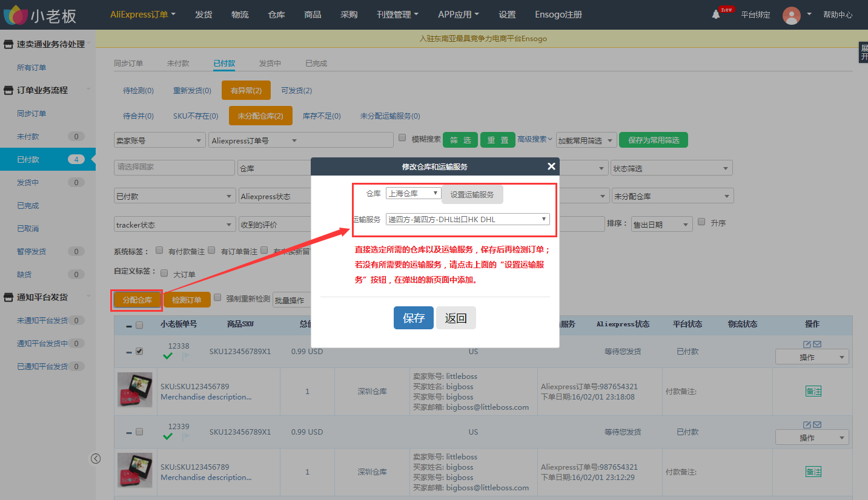Click the 订单业务流程 section icon

coord(8,90)
